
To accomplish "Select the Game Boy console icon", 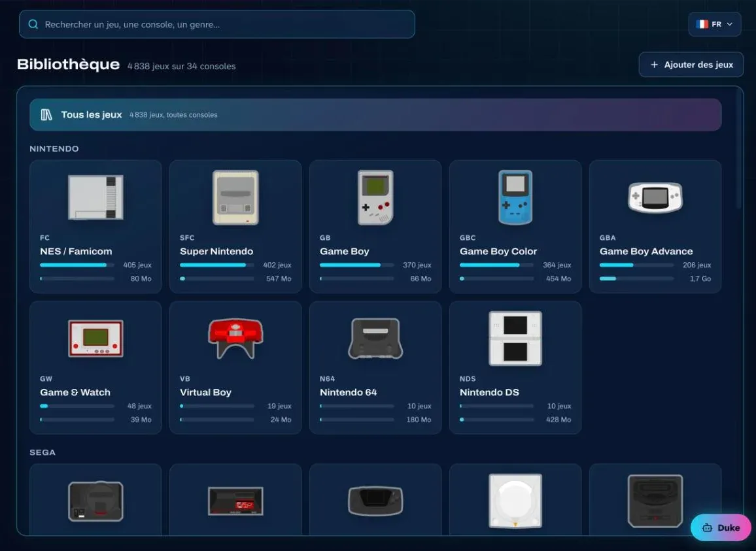I will point(375,197).
